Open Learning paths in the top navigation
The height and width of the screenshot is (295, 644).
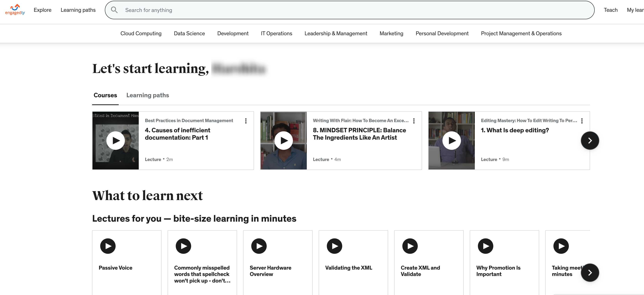click(x=78, y=10)
